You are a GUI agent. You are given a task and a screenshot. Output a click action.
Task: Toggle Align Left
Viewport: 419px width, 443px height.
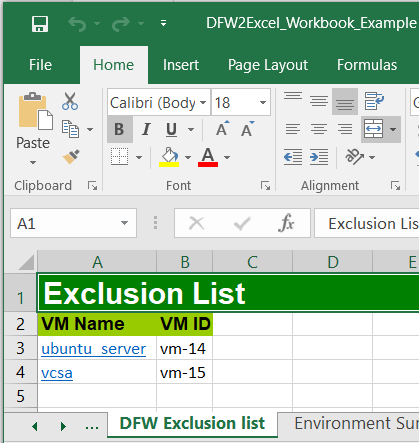293,129
